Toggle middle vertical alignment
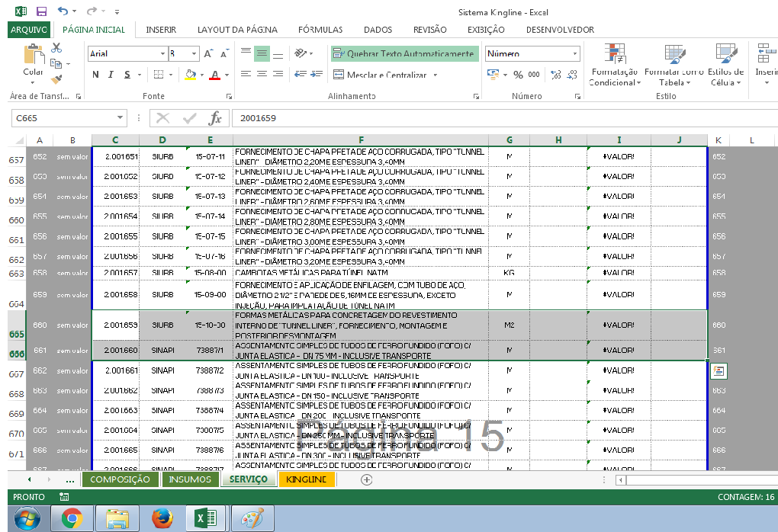 [x=262, y=53]
